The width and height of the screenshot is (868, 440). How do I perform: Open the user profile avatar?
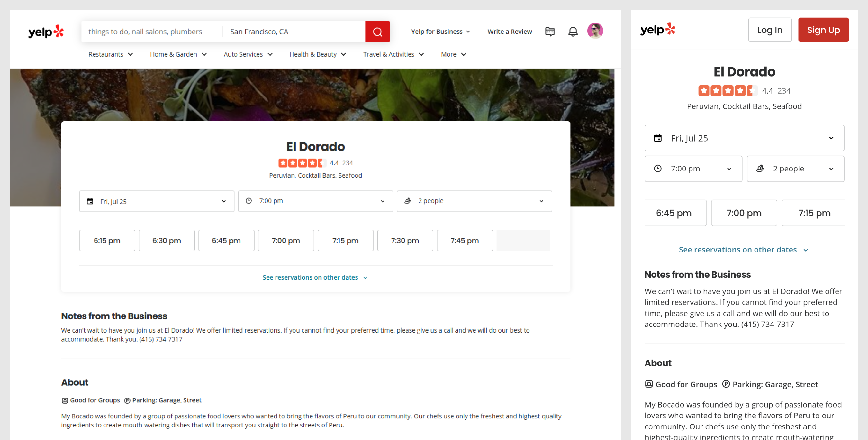point(595,31)
